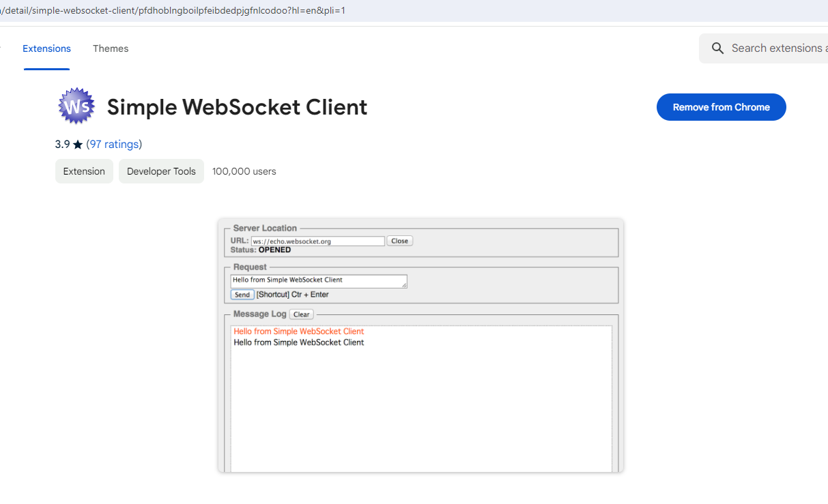Viewport: 828px width, 504px height.
Task: Click Remove from Chrome button
Action: click(722, 107)
